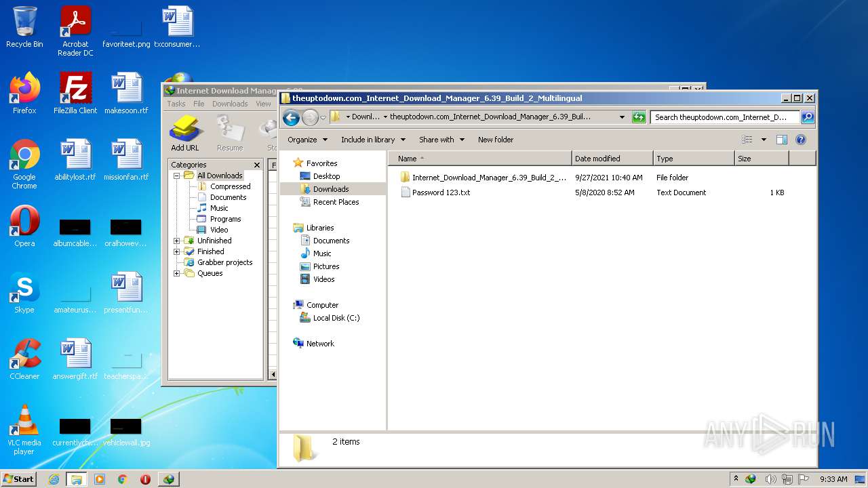Launch Google Chrome desktop shortcut
The height and width of the screenshot is (488, 868).
[24, 164]
